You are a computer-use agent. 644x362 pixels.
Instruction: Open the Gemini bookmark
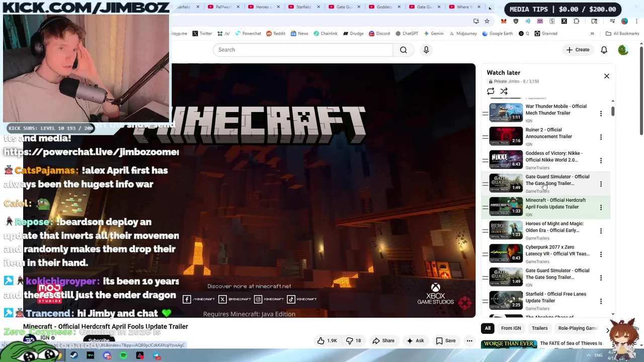click(x=433, y=34)
